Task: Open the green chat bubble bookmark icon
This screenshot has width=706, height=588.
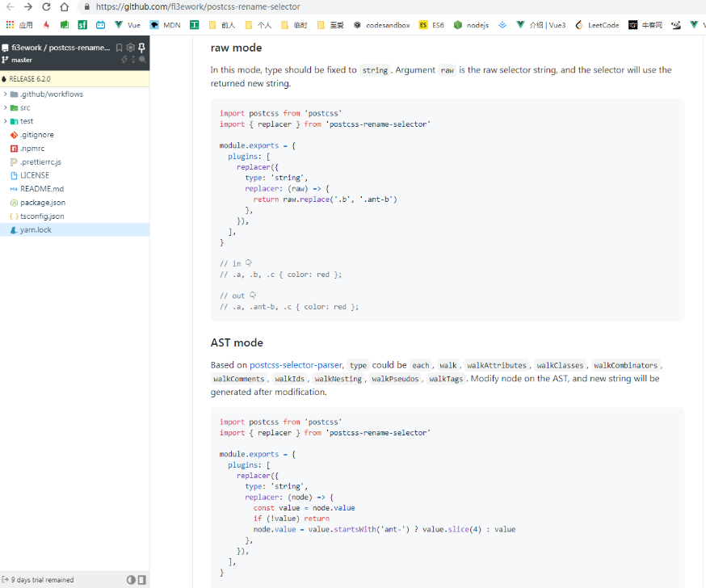Action: 65,25
